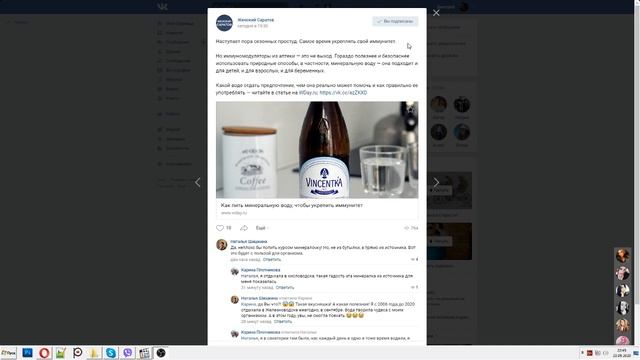Open first commenter's profile name link
640x360 pixels.
[249, 242]
